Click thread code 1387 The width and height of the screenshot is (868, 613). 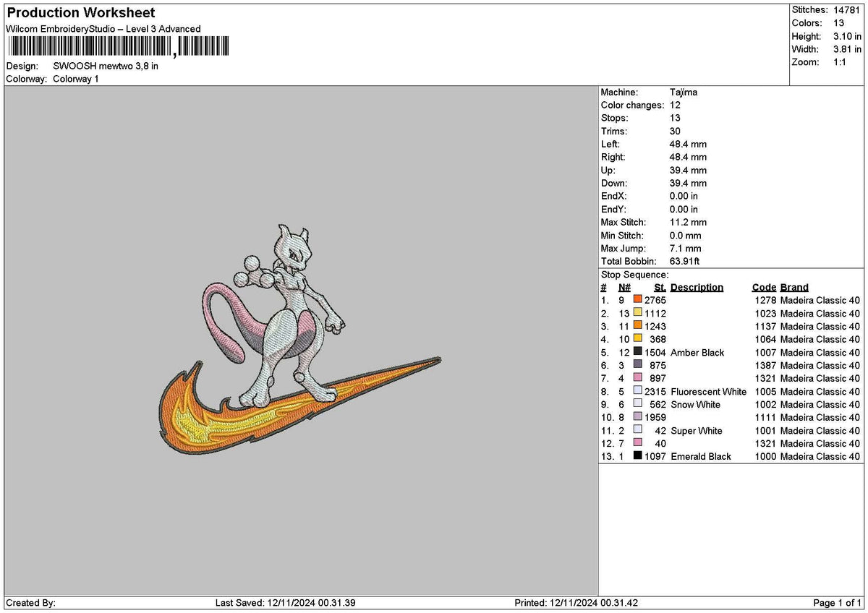pos(765,365)
